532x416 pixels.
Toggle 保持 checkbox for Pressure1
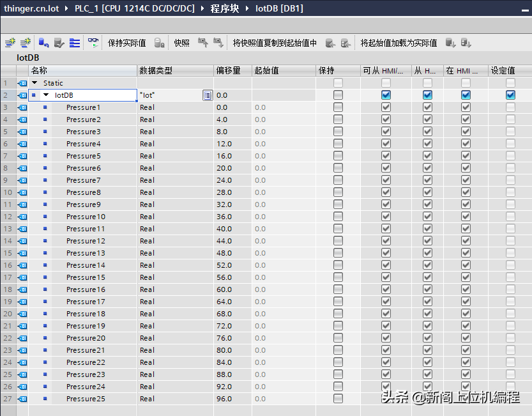pyautogui.click(x=338, y=107)
